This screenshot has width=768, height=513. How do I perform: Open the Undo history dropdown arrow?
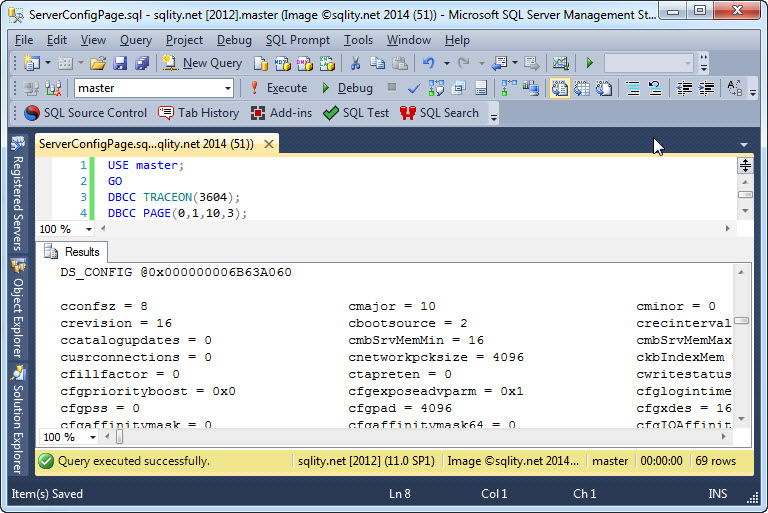tap(447, 63)
